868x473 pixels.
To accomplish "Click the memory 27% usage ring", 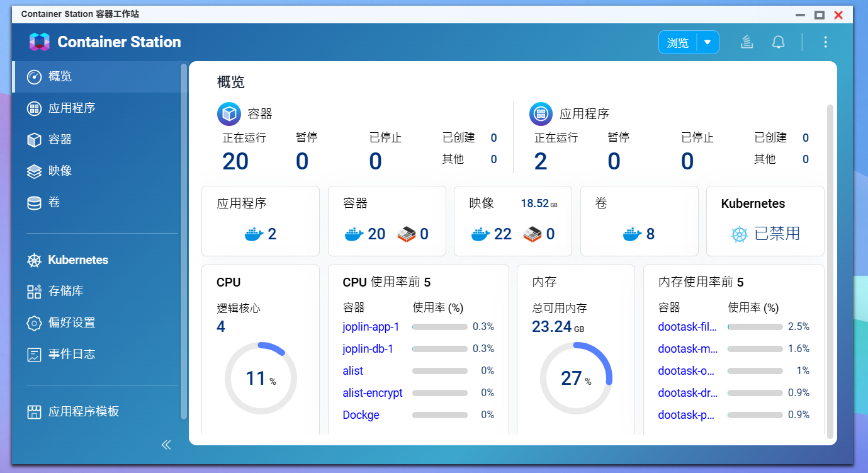I will coord(576,378).
